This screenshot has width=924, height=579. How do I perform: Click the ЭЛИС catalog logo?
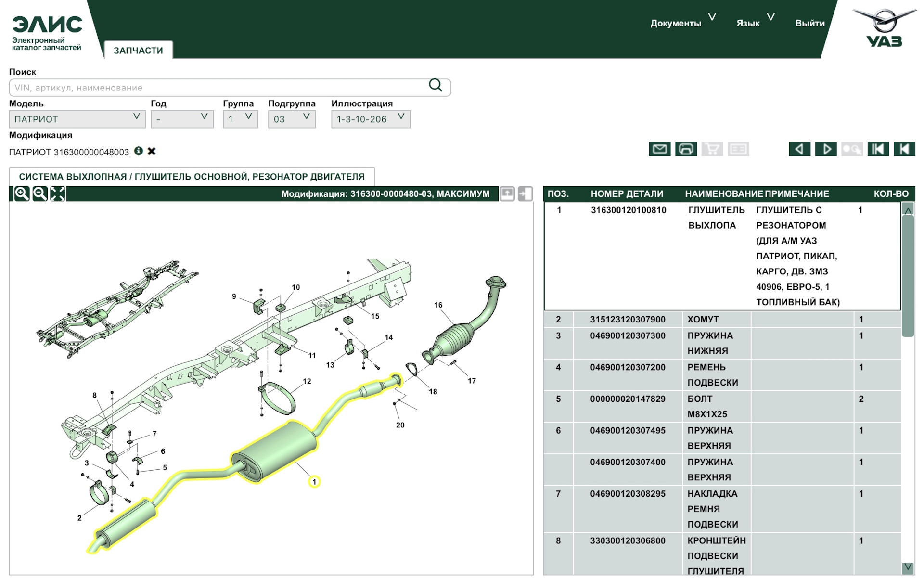[47, 33]
